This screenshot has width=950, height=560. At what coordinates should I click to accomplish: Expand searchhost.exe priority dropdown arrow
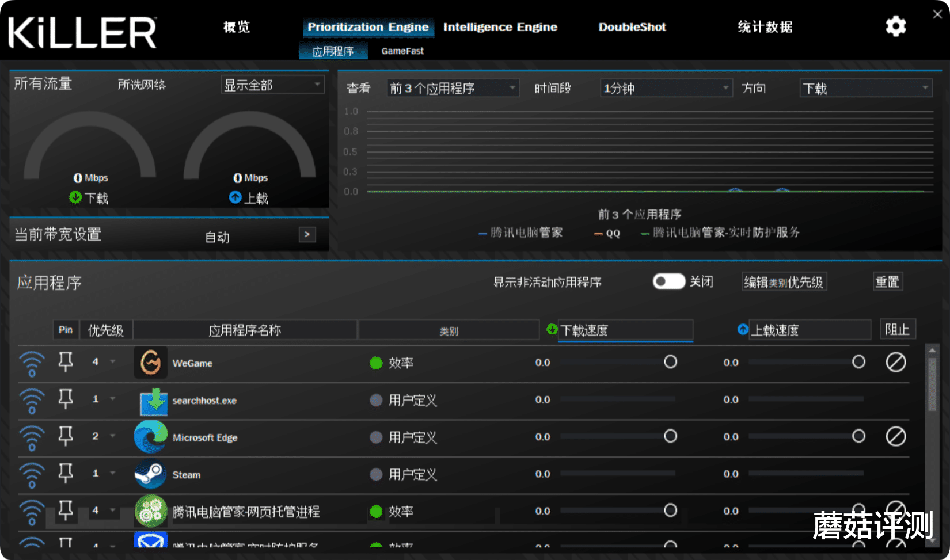[x=113, y=399]
